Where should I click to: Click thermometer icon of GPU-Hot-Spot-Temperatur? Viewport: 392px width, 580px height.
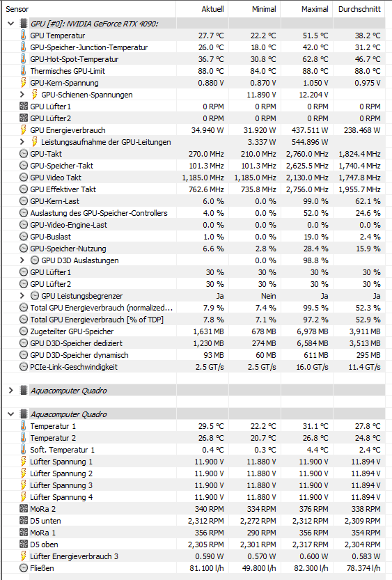click(23, 59)
